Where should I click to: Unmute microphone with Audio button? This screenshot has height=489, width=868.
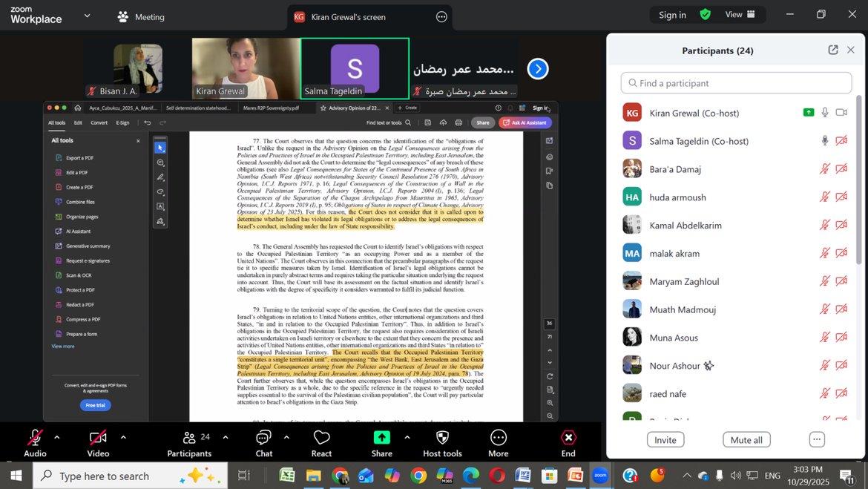(35, 438)
